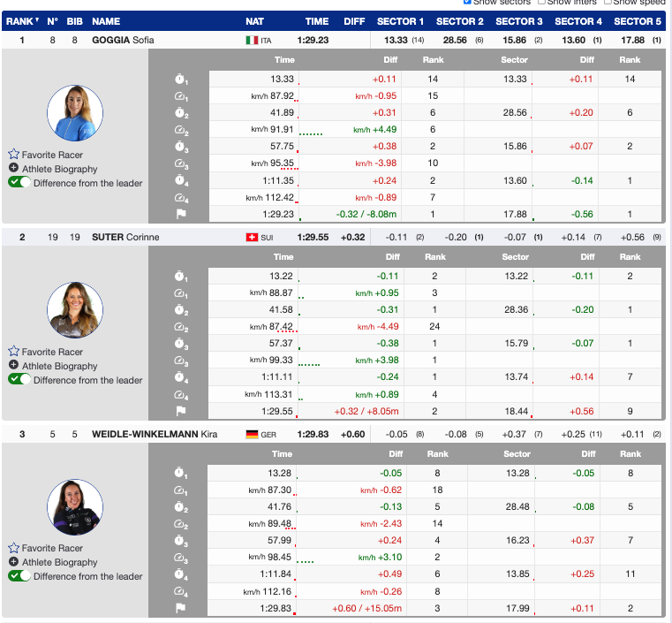Click the GOGGIA Sofia name row

[x=123, y=41]
